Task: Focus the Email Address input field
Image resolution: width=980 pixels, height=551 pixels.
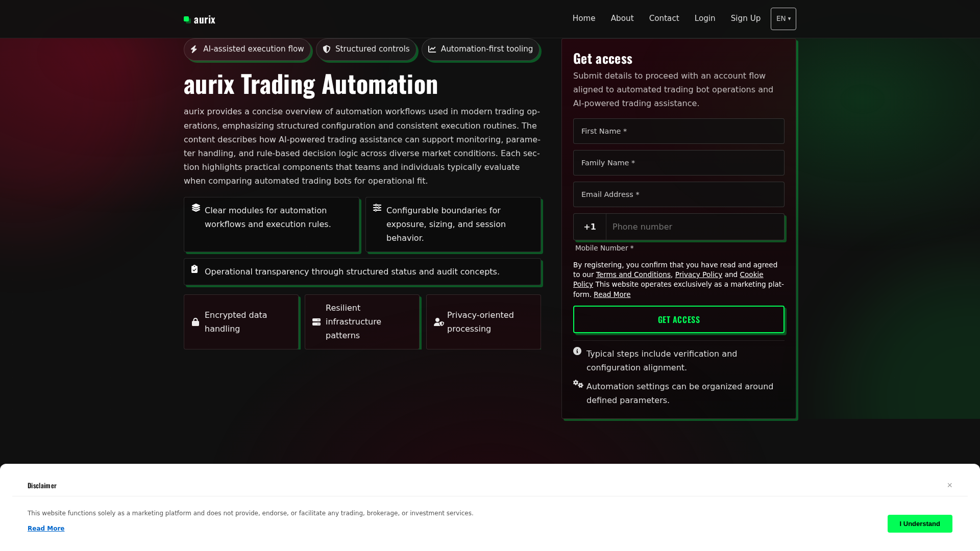Action: pos(679,194)
